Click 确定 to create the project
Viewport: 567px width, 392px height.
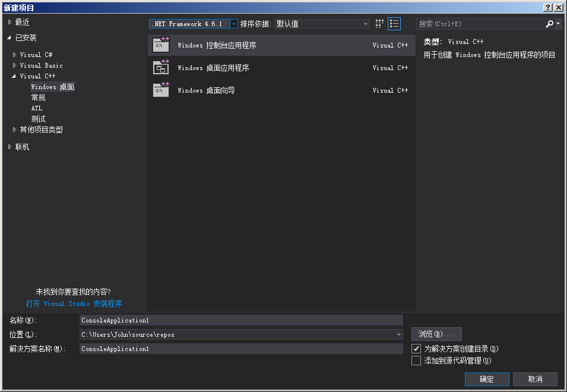[x=487, y=379]
